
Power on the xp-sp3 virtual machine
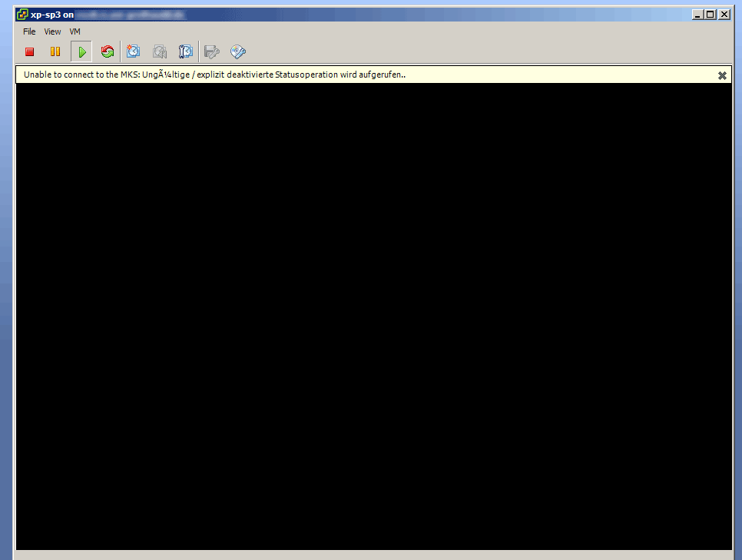[x=81, y=51]
